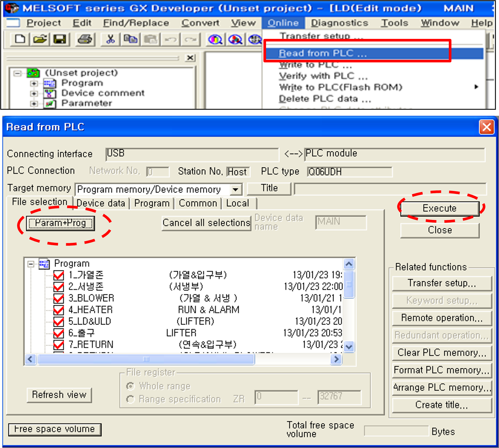499x448 pixels.
Task: Uncheck the 1_가열존 program checkbox
Action: 59,275
